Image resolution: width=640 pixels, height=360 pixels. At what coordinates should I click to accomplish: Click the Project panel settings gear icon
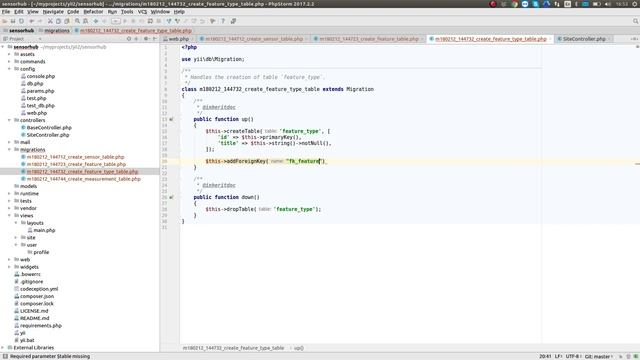146,39
